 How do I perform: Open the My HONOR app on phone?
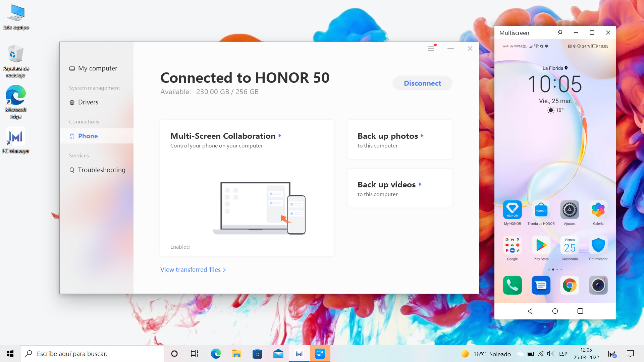click(x=512, y=210)
